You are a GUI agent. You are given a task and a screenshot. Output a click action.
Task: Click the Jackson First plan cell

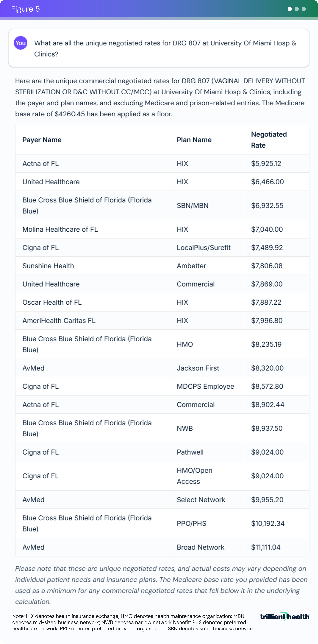[198, 368]
